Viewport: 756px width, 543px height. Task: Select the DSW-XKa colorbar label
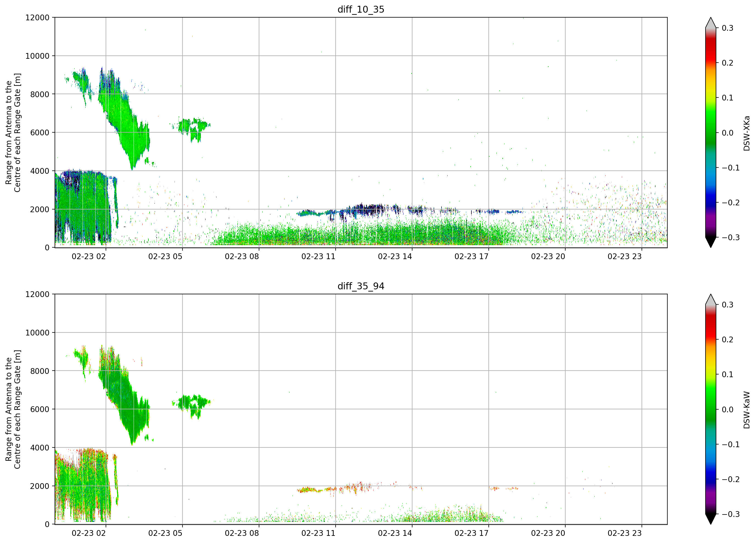pos(746,133)
